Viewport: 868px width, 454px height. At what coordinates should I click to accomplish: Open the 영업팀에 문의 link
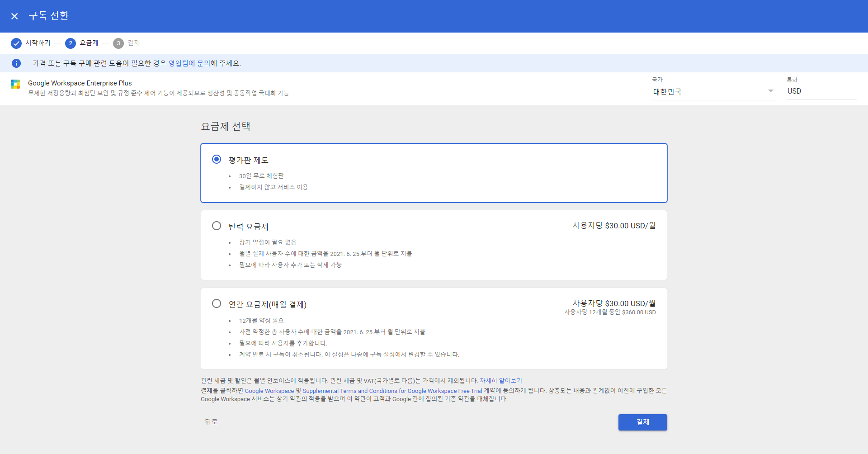(189, 63)
